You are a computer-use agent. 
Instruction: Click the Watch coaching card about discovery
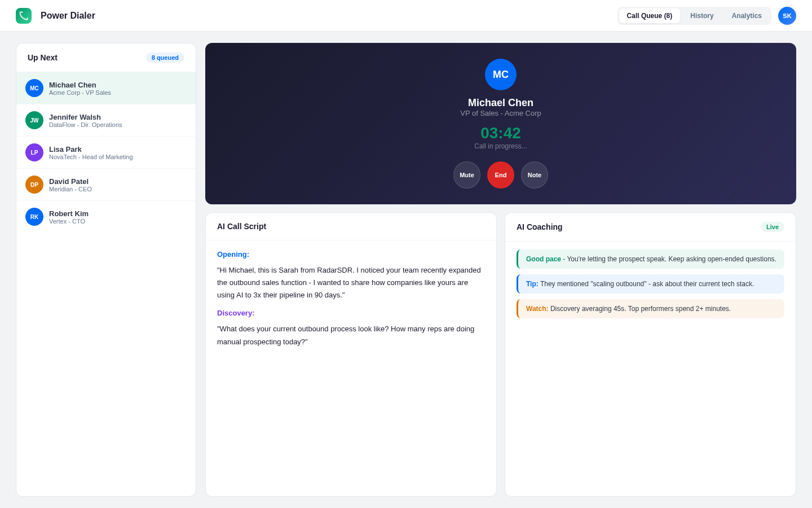[650, 309]
